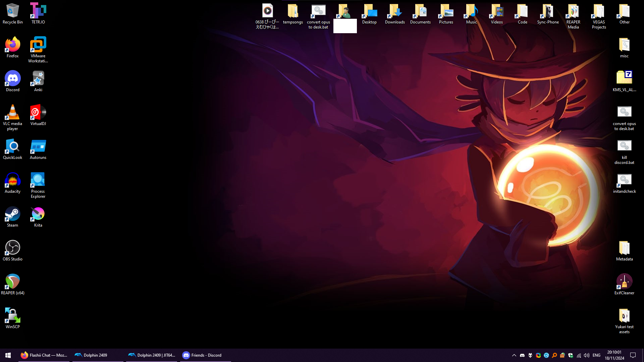This screenshot has height=362, width=644.
Task: Select the tempsongs folder
Action: [293, 14]
